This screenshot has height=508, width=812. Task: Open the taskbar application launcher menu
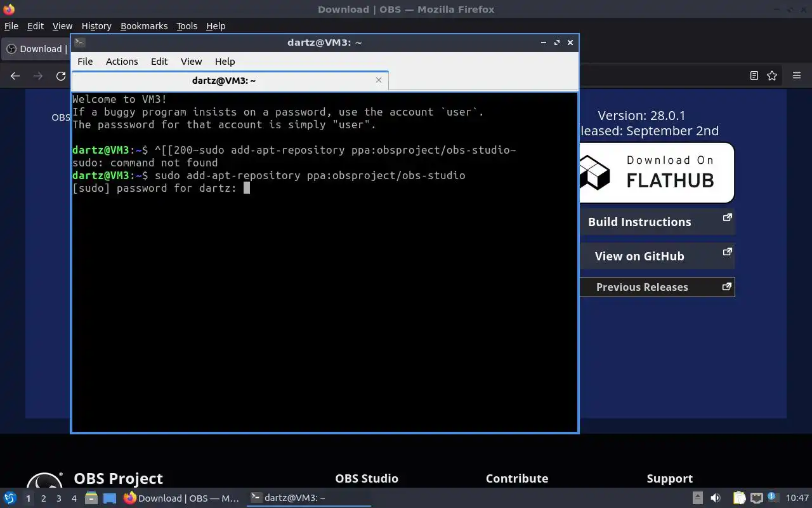coord(10,498)
